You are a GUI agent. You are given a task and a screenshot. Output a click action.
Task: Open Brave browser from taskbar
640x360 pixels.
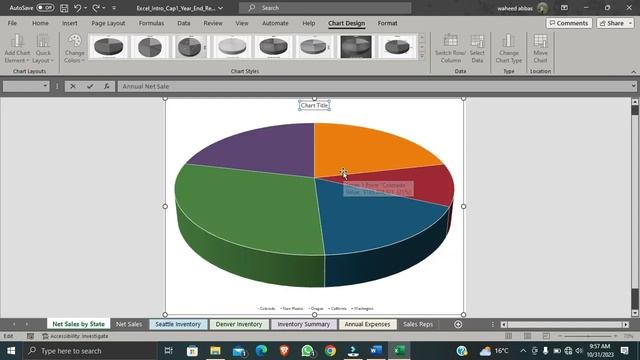284,351
